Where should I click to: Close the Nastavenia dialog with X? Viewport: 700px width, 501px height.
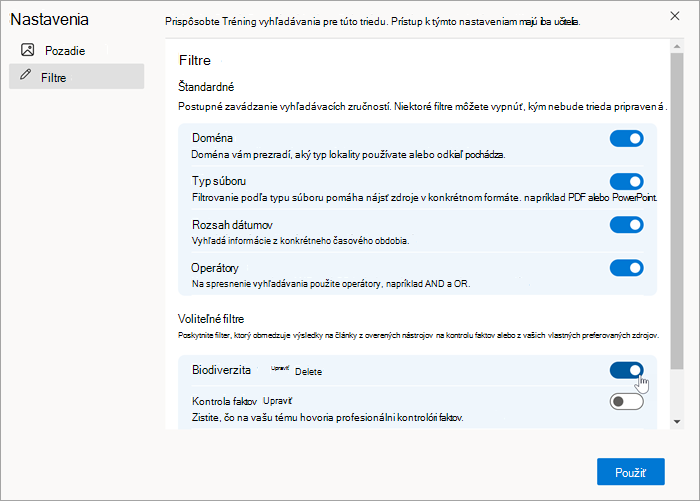[675, 16]
